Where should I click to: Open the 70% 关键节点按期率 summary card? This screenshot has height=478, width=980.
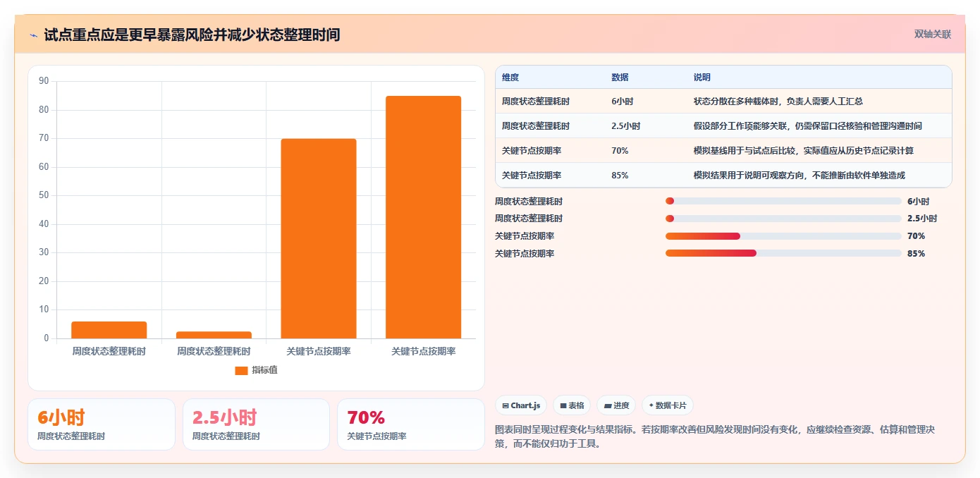[x=411, y=424]
